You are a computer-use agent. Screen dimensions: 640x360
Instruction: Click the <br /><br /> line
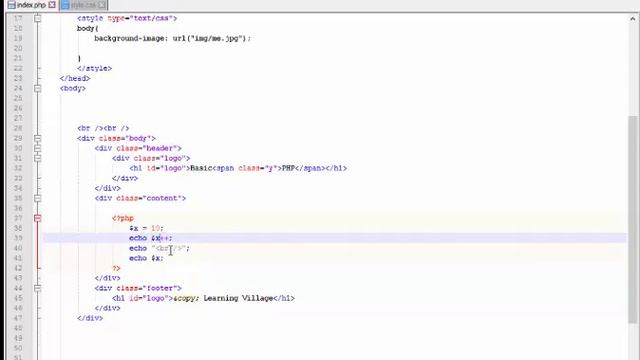click(103, 128)
